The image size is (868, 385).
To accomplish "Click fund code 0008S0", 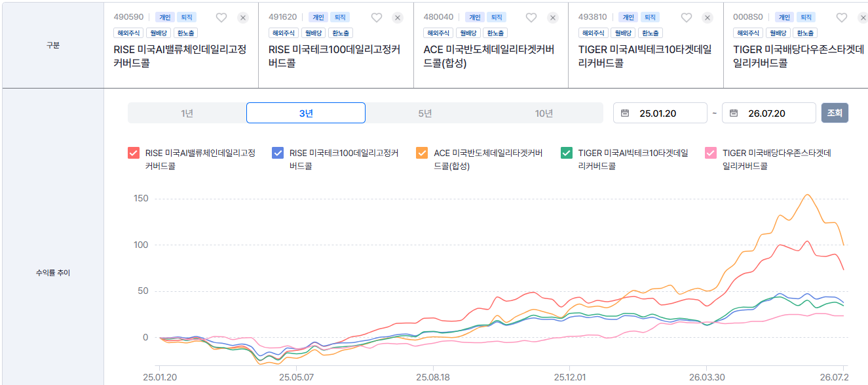I will click(747, 18).
